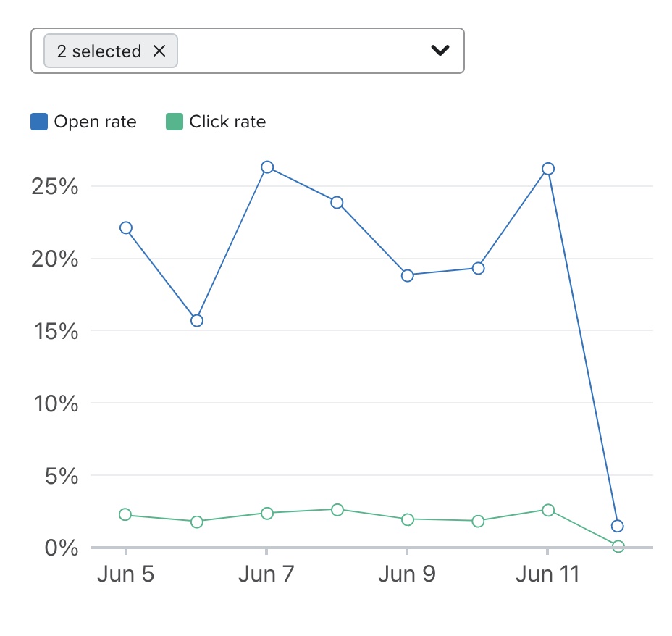Click the final Click rate point at 0%

[618, 546]
